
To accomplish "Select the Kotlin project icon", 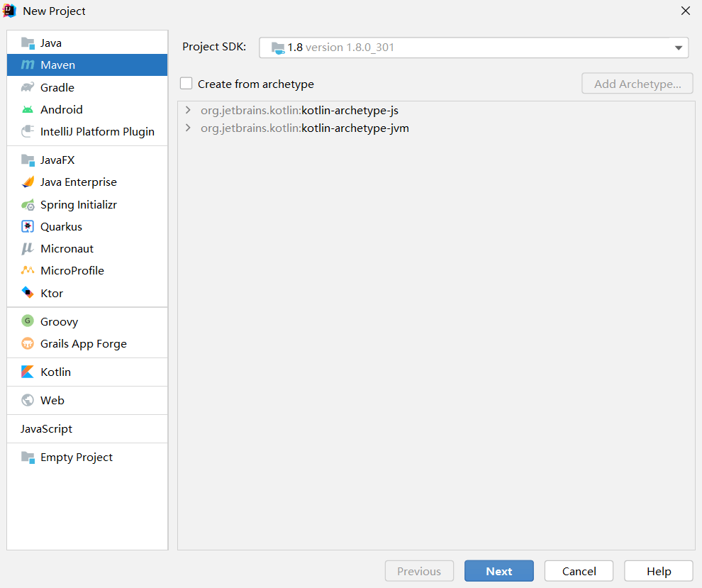I will [x=27, y=372].
